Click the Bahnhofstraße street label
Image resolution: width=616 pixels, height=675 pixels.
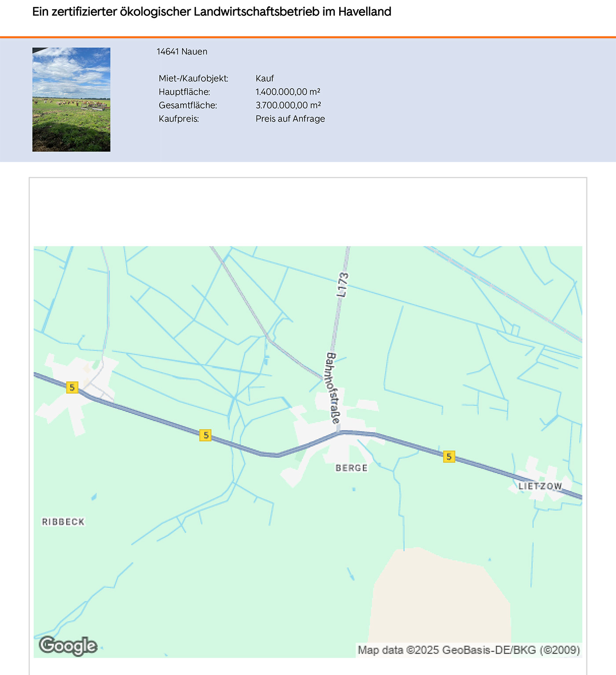(x=333, y=388)
